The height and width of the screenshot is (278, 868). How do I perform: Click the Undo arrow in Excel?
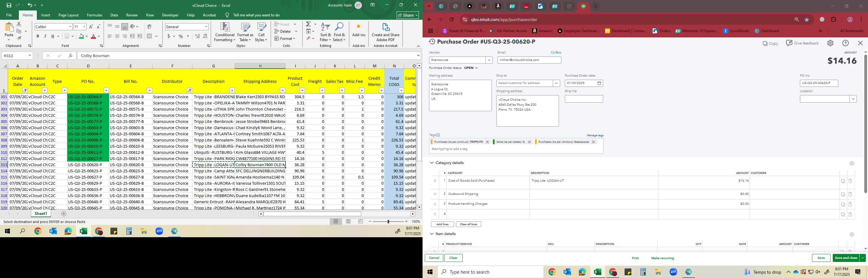click(x=30, y=5)
